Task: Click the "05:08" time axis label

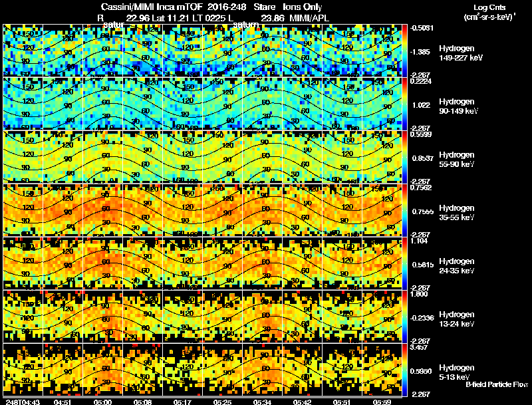Action: 142,402
